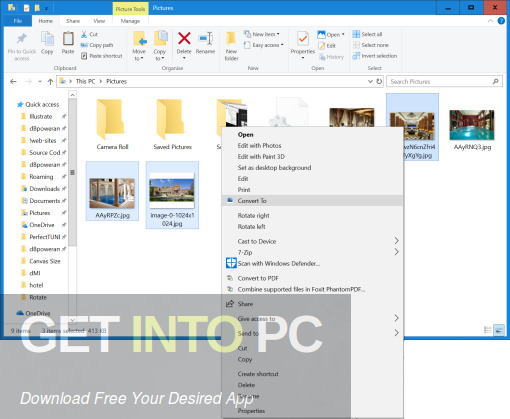Expand the Give access to submenu arrow

coord(396,318)
